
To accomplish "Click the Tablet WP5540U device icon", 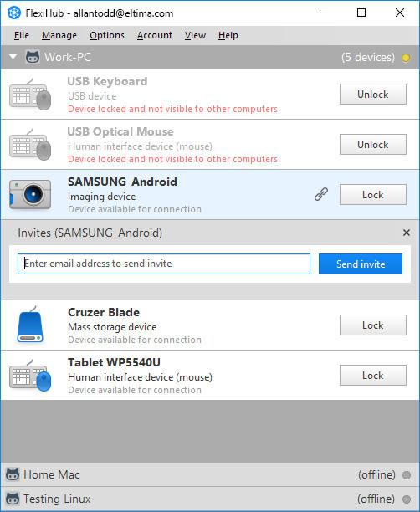I will [30, 375].
